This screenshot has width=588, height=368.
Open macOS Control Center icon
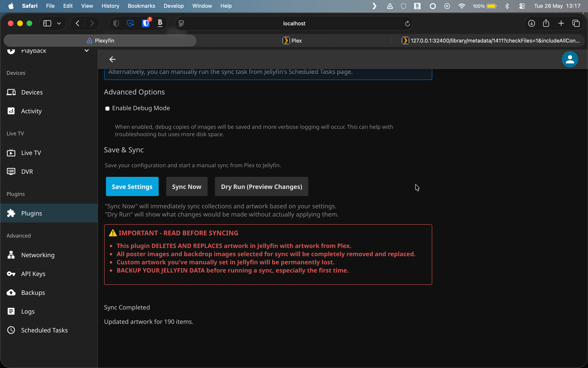pos(522,6)
